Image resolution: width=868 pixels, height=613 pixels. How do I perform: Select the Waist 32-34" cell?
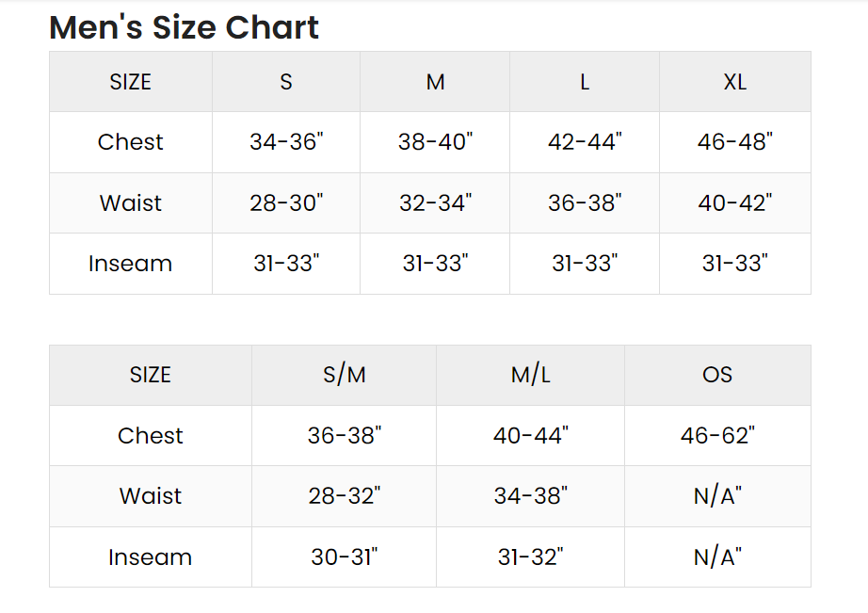pos(435,203)
